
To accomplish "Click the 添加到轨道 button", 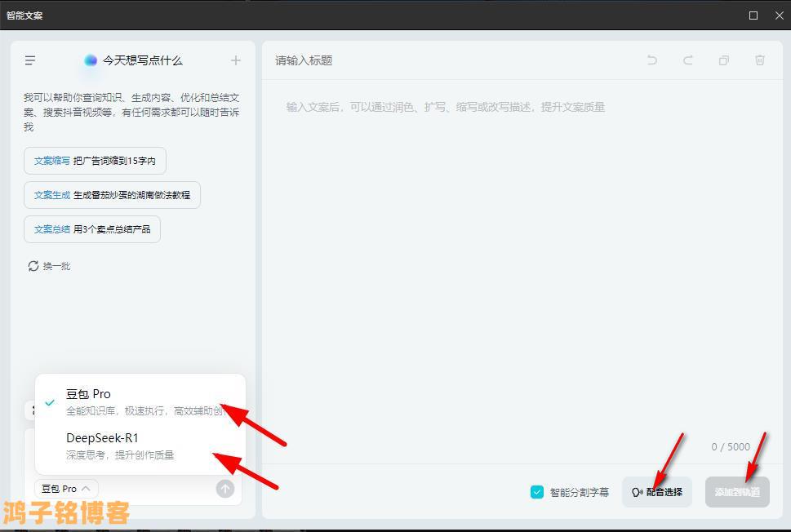I will (737, 492).
